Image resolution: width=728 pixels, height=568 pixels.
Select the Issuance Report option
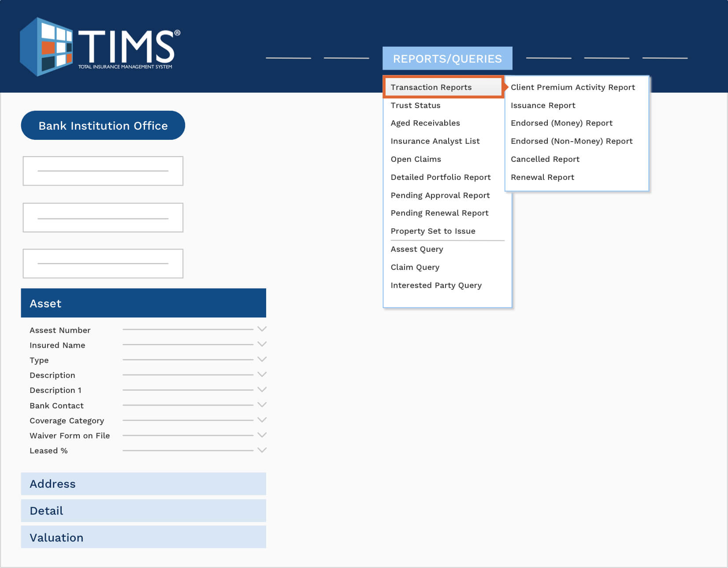pos(542,105)
